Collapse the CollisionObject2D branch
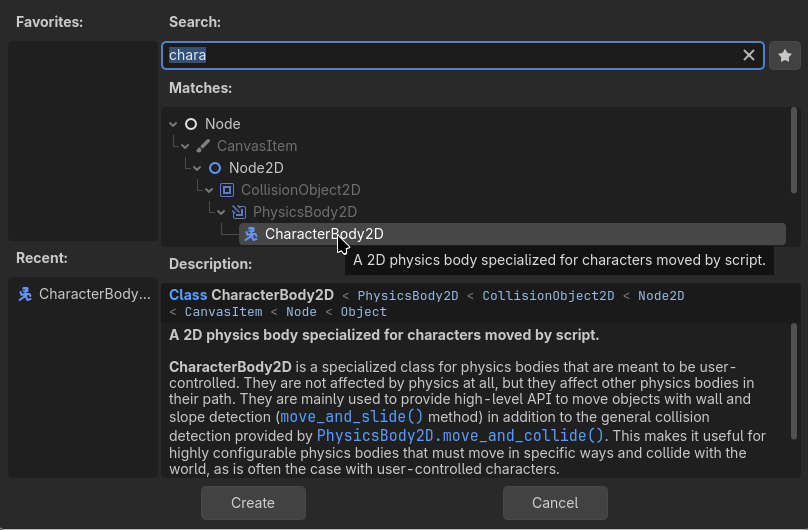The height and width of the screenshot is (530, 808). pyautogui.click(x=209, y=191)
